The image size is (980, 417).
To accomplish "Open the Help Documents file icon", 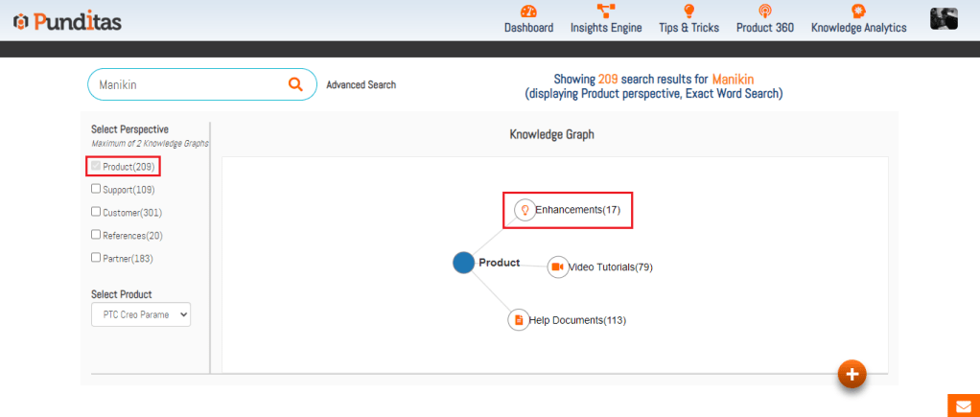I will 518,319.
